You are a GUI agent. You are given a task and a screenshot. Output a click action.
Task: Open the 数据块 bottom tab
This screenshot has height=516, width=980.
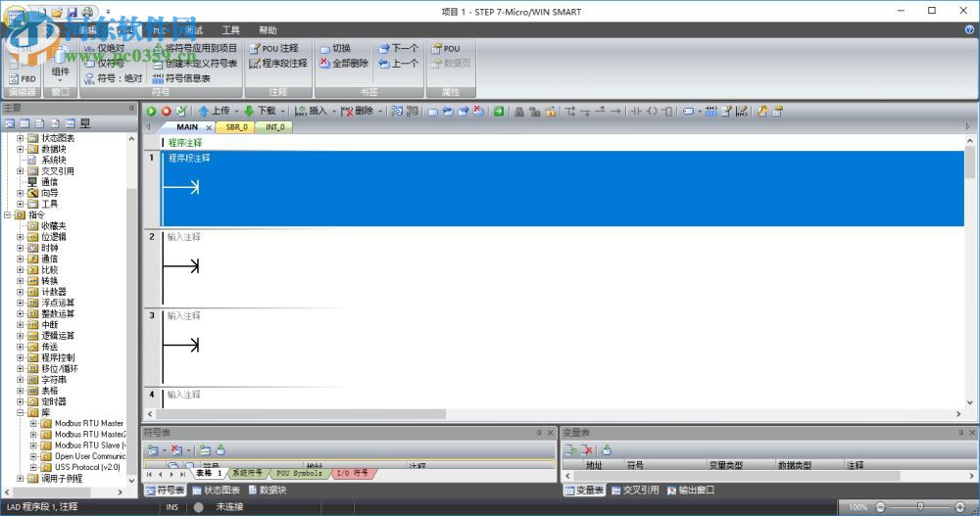coord(268,491)
